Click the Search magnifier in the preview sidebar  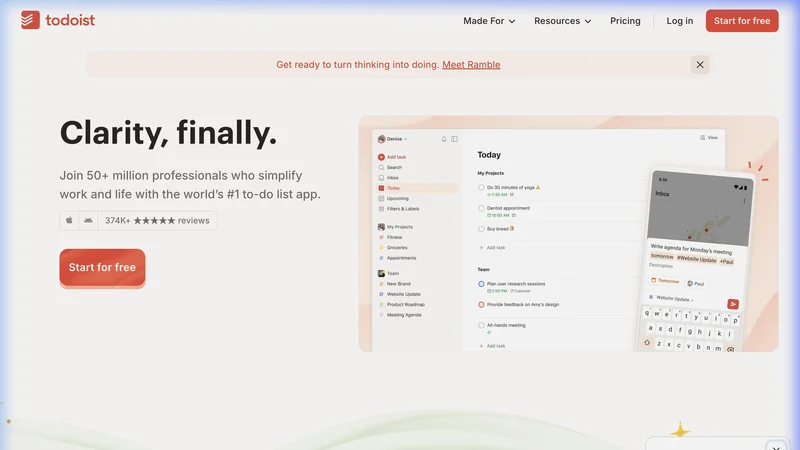click(x=381, y=167)
